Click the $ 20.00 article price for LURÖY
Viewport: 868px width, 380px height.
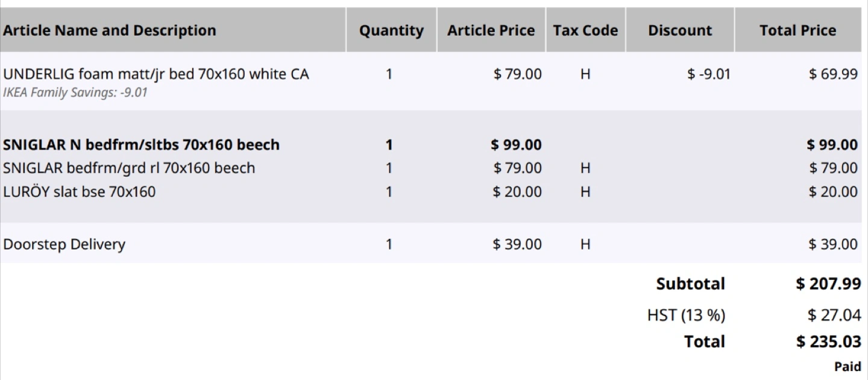[517, 192]
